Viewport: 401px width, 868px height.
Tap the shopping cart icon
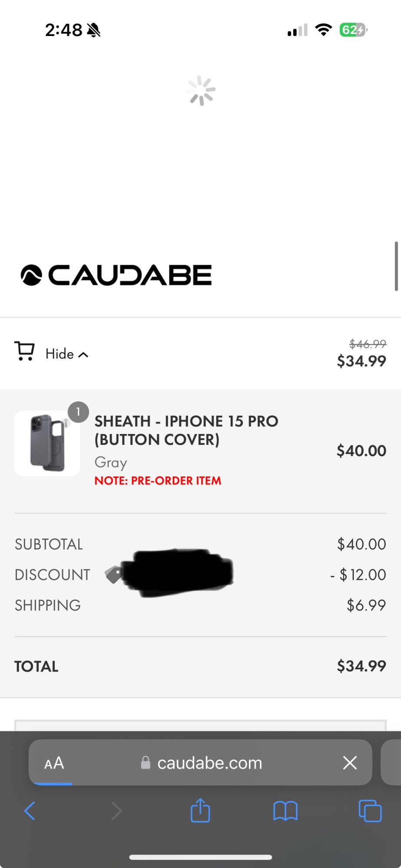[25, 351]
